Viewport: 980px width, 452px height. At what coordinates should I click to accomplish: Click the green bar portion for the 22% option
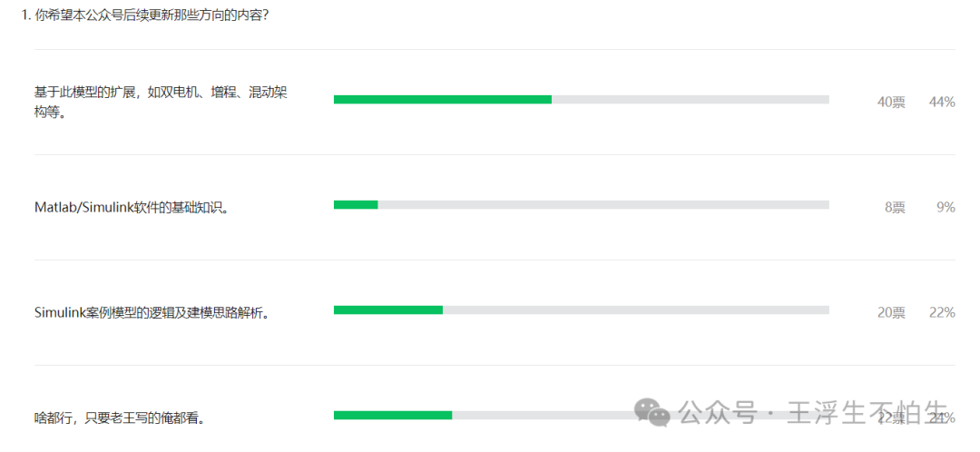[388, 310]
